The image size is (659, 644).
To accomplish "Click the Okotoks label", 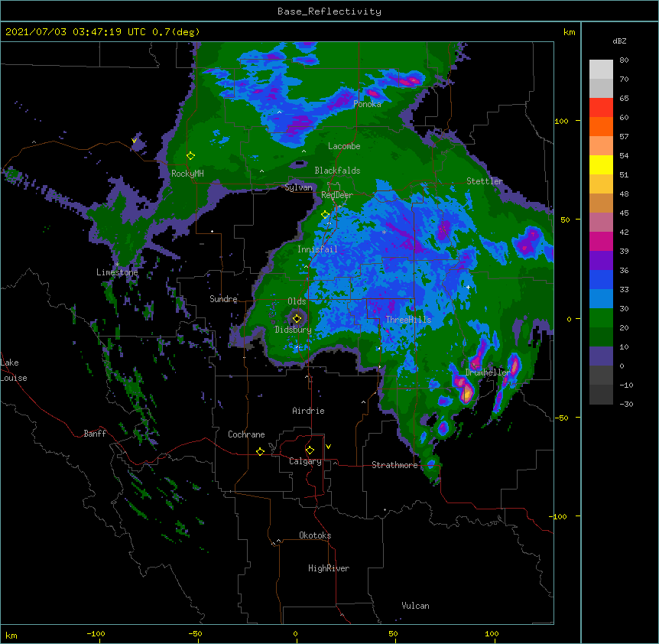I will pos(315,535).
